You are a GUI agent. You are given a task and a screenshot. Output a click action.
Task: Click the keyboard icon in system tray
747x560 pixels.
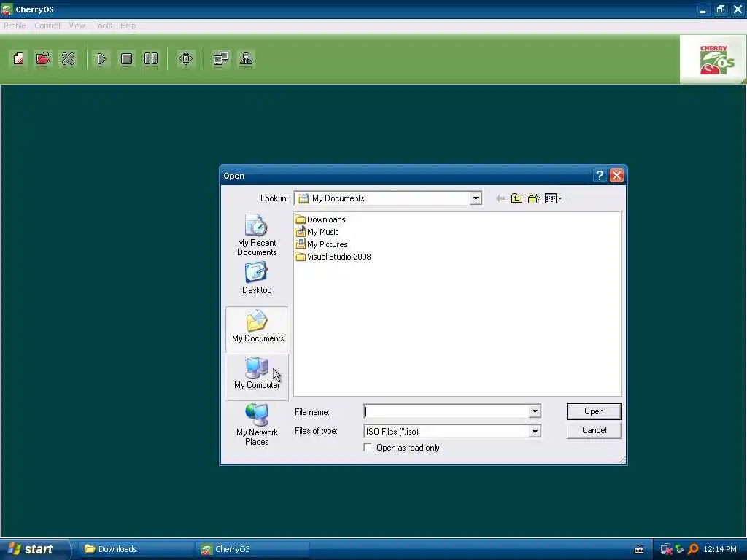coord(639,550)
